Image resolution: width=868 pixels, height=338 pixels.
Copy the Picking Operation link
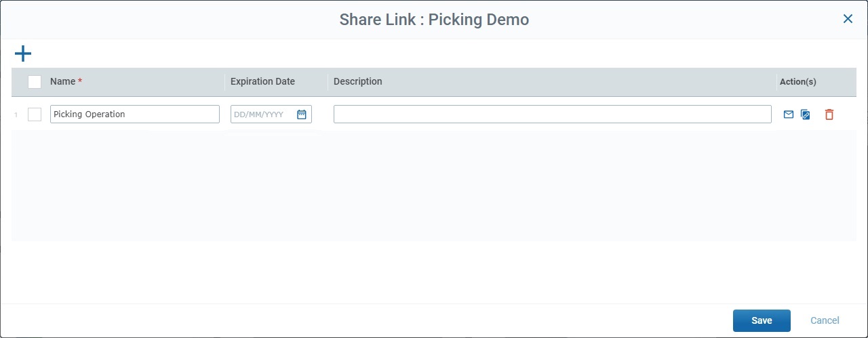(x=806, y=114)
